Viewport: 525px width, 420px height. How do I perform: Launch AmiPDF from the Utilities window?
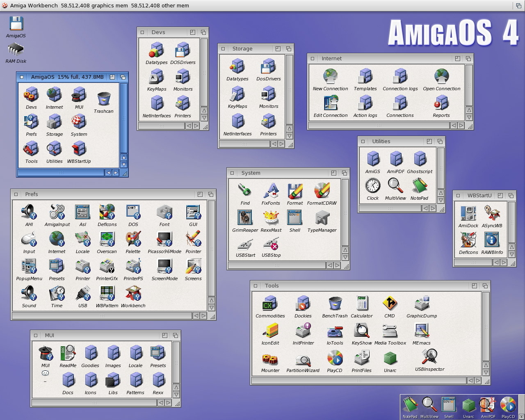(x=396, y=159)
